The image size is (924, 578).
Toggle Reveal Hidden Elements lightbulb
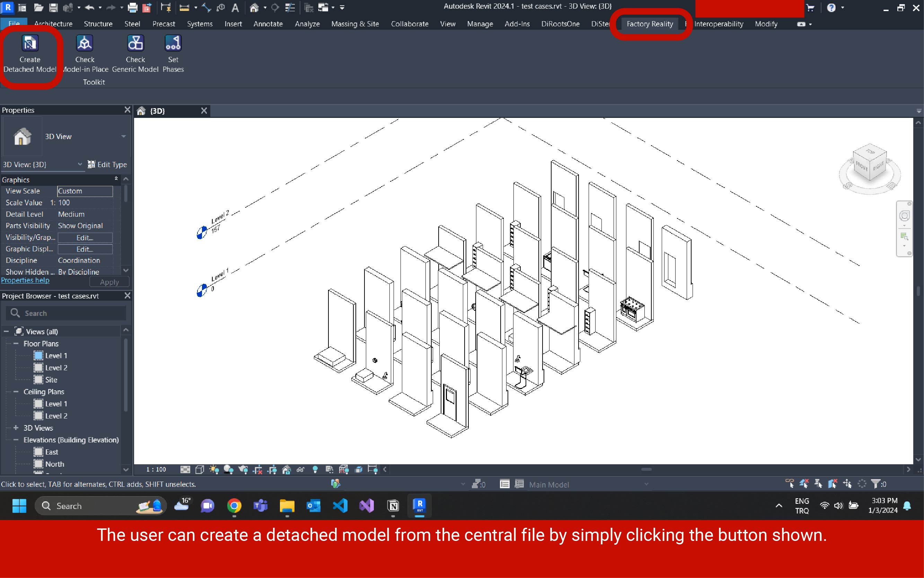(315, 469)
